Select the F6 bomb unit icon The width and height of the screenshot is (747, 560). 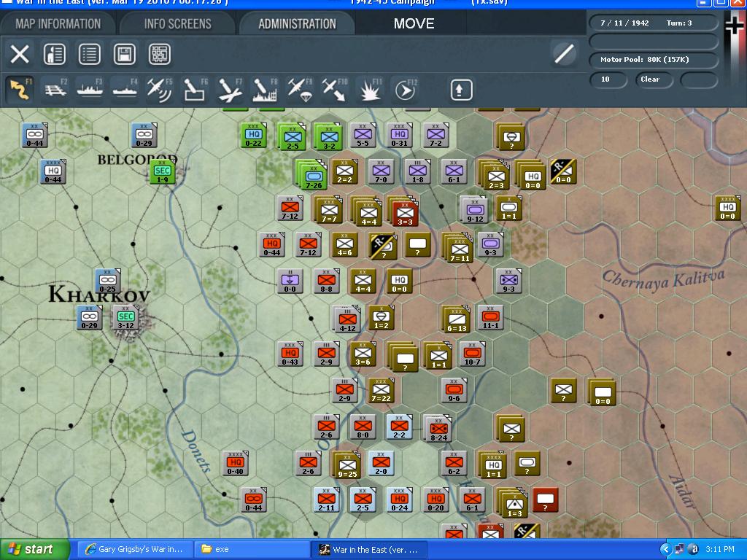(195, 89)
